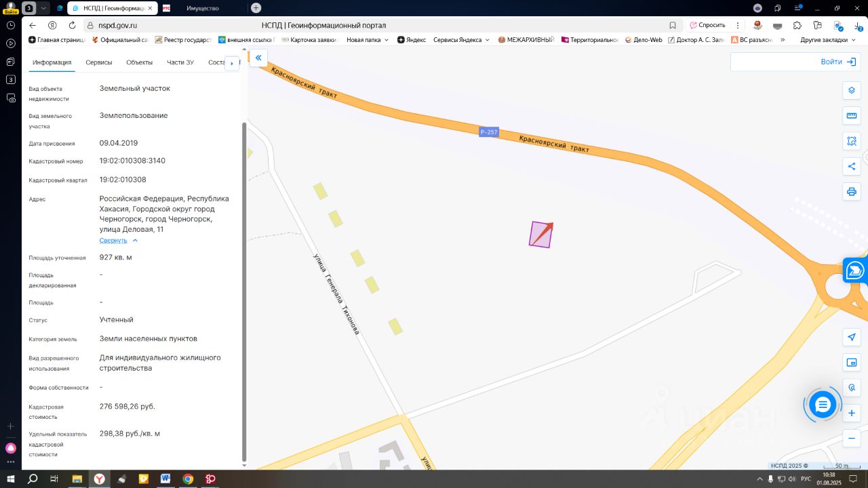Screen dimensions: 868x488
Task: Click the area value 927 кв. м
Action: (x=116, y=258)
